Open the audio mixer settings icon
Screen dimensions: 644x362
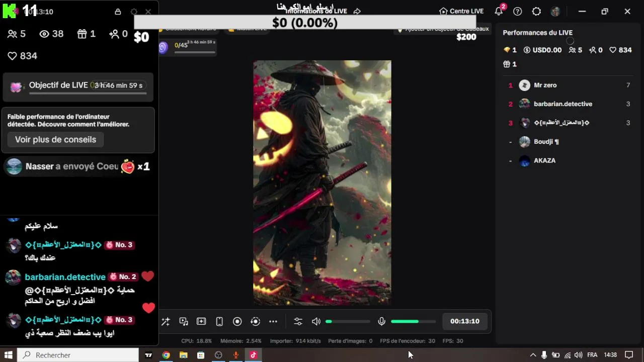(x=298, y=321)
